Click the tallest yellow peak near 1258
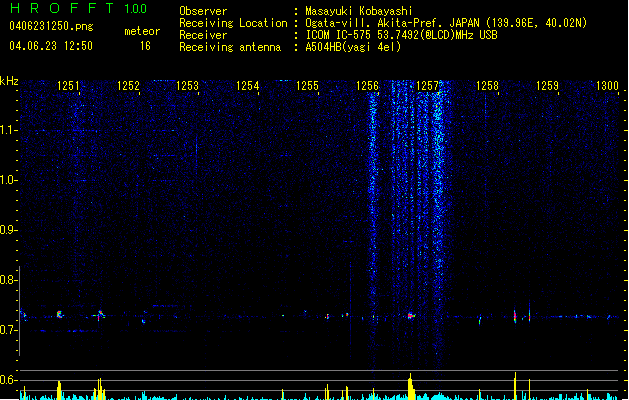629x400 pixels. (x=515, y=386)
